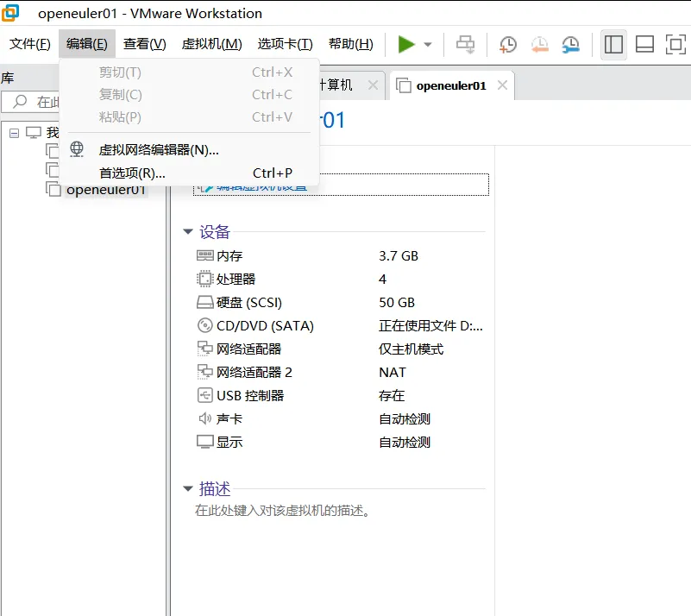Open the 查看(V) menu
The image size is (691, 616).
145,44
